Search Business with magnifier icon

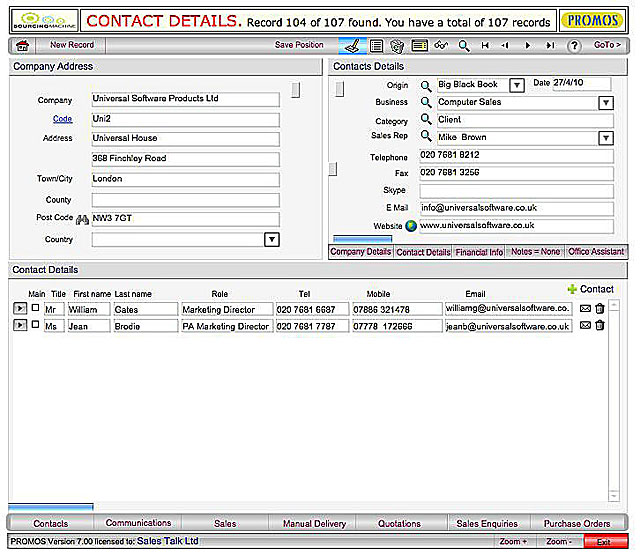pos(426,102)
